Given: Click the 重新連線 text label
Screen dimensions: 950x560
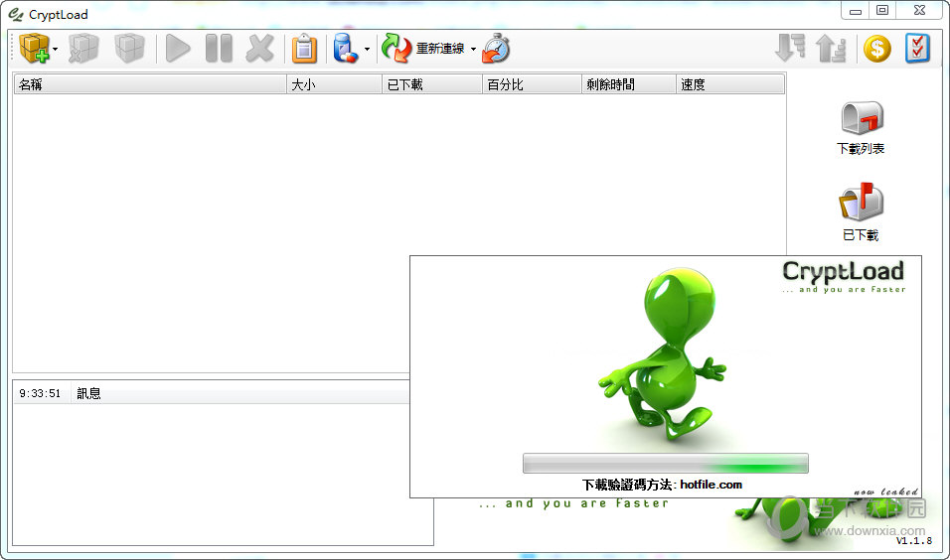Looking at the screenshot, I should pyautogui.click(x=440, y=49).
